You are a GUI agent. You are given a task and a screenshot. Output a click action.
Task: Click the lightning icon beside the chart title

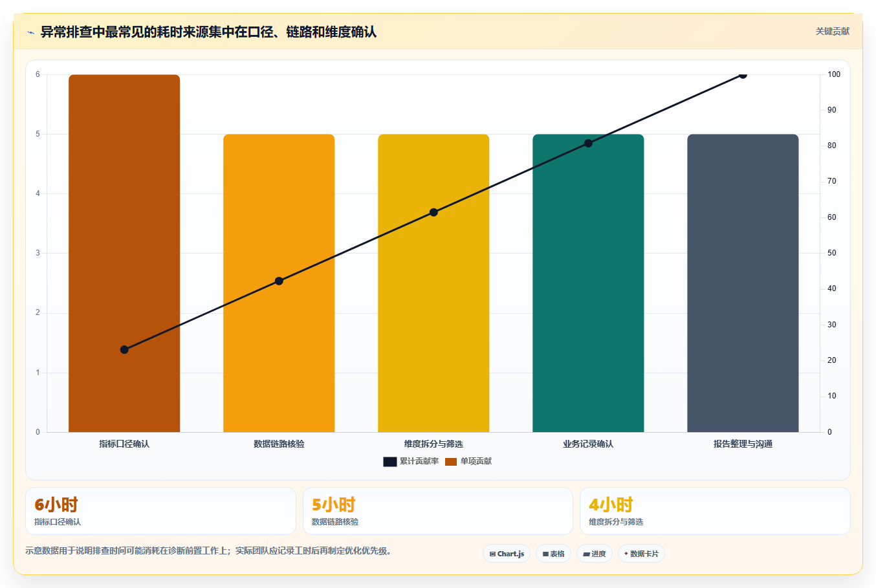tap(30, 32)
